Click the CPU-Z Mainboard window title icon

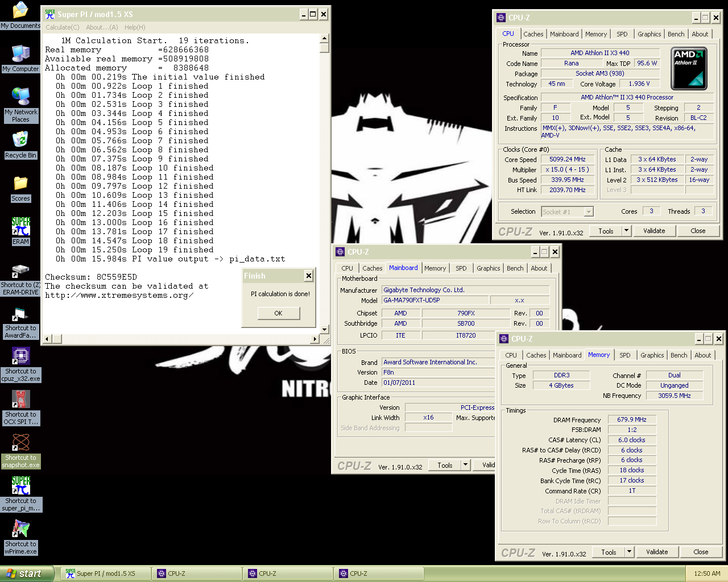click(x=340, y=252)
